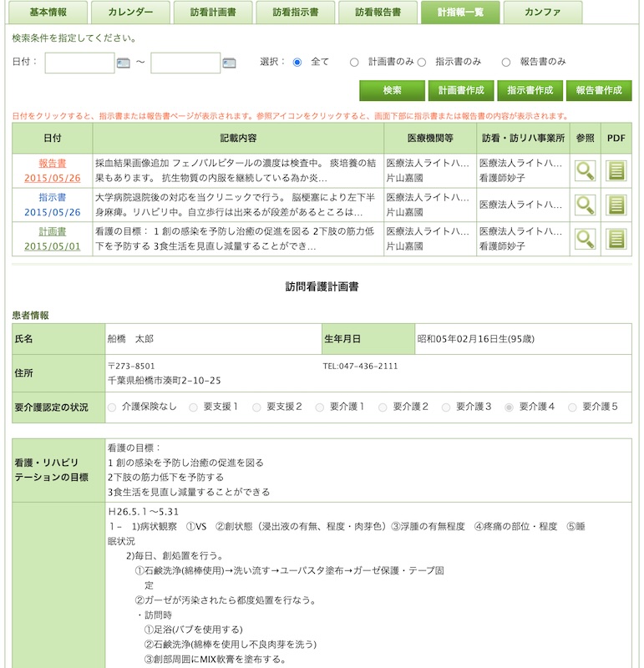Select the 計画書のみ radio button
Image resolution: width=644 pixels, height=668 pixels.
[354, 62]
